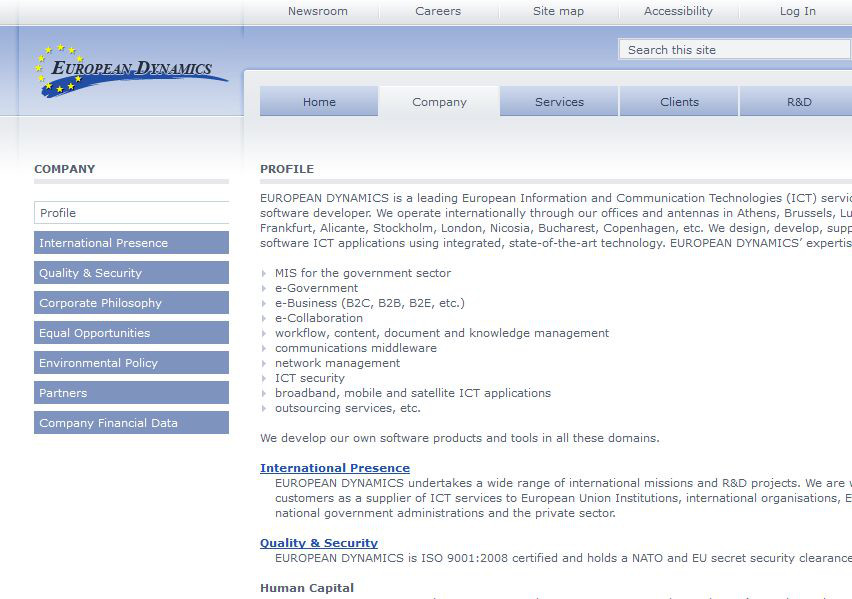Open the Services tab

pyautogui.click(x=559, y=101)
